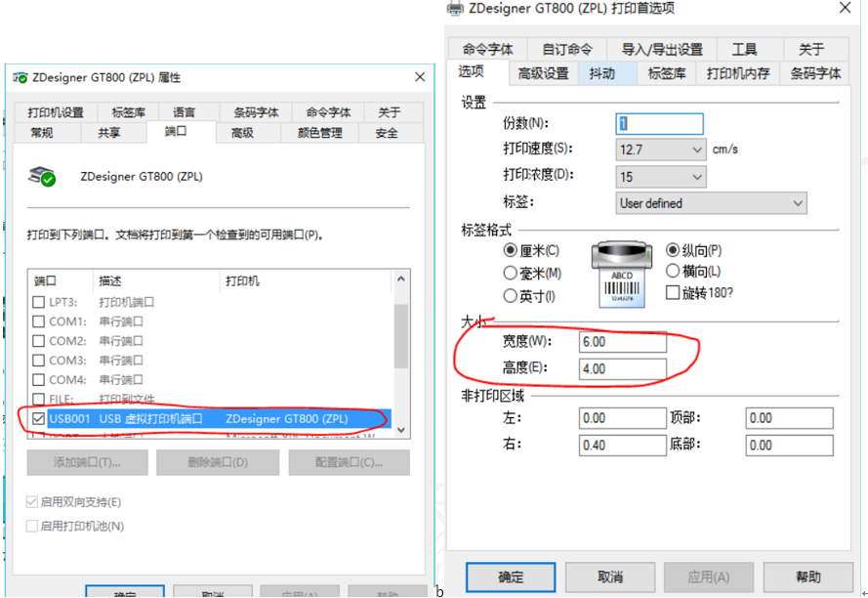Toggle 启用打印机池 checkbox
This screenshot has height=598, width=868.
pyautogui.click(x=32, y=526)
